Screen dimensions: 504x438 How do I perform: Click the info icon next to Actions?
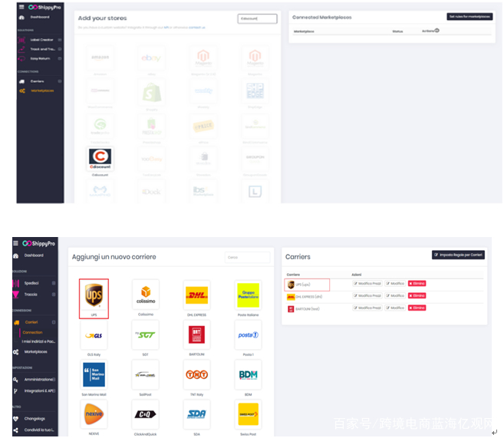tap(436, 31)
